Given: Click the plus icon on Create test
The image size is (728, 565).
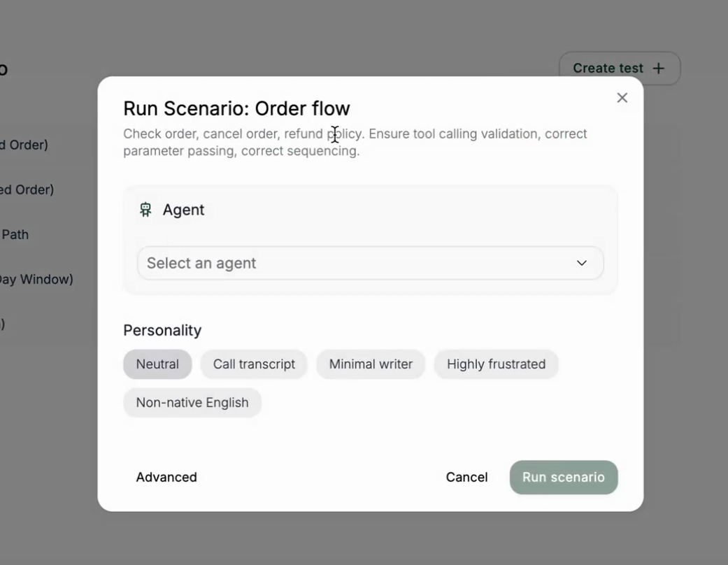Looking at the screenshot, I should (657, 68).
